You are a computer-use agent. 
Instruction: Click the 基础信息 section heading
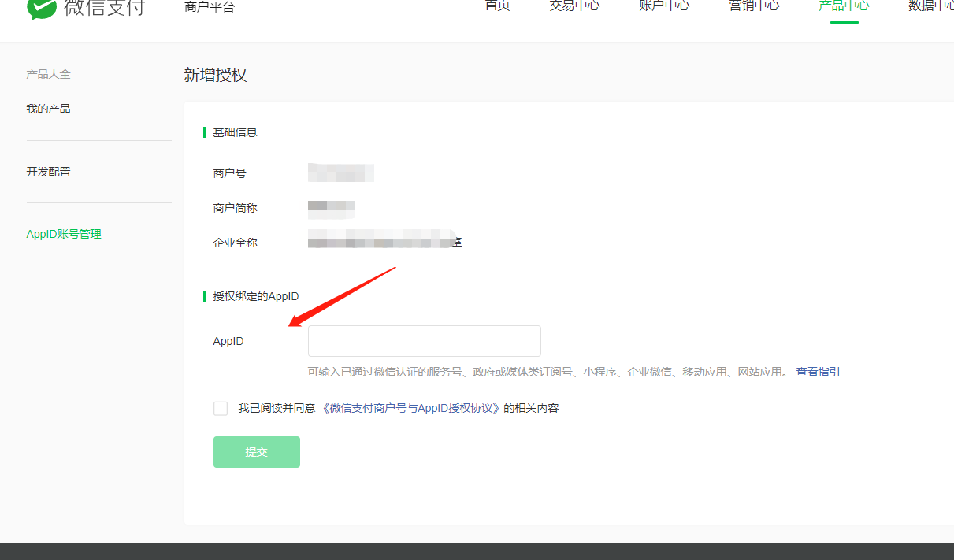tap(235, 132)
